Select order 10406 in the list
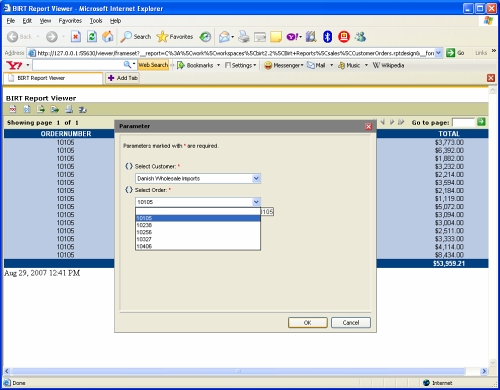 (198, 246)
